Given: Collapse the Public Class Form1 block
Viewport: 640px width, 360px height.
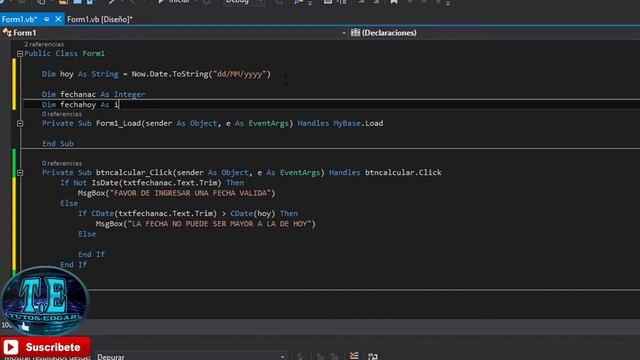Looking at the screenshot, I should pos(20,53).
